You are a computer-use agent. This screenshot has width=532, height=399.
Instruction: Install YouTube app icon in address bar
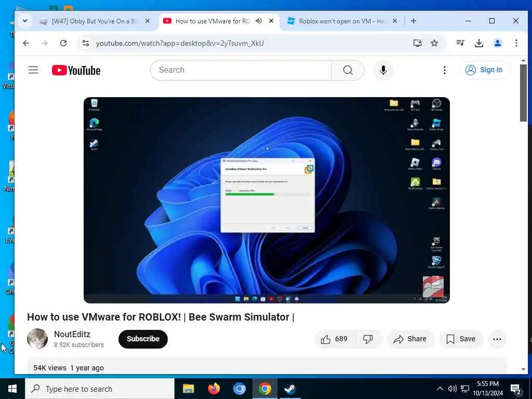pyautogui.click(x=417, y=43)
